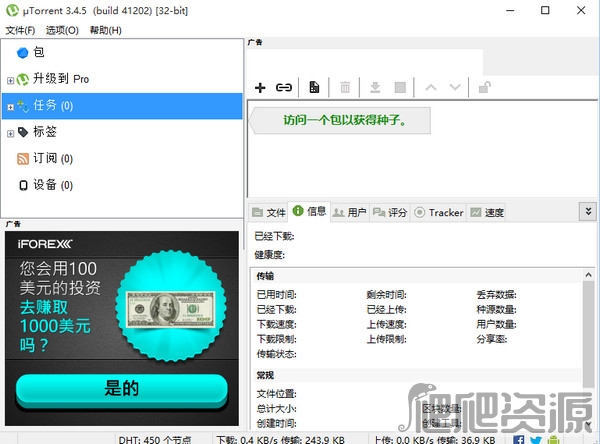Click the scroll-up arrow in info panel
Screen dimensions: 600x444
[x=589, y=275]
